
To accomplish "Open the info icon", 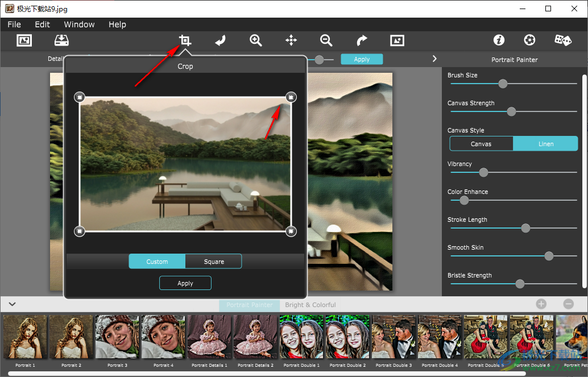I will point(499,40).
